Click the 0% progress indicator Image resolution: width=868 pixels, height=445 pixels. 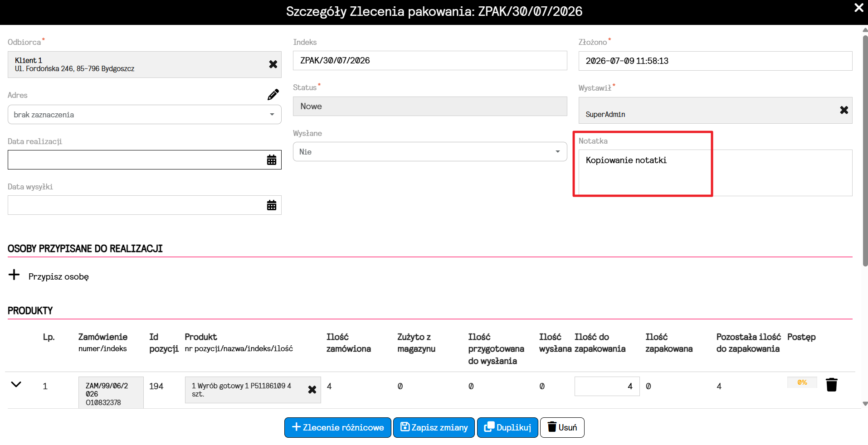802,382
